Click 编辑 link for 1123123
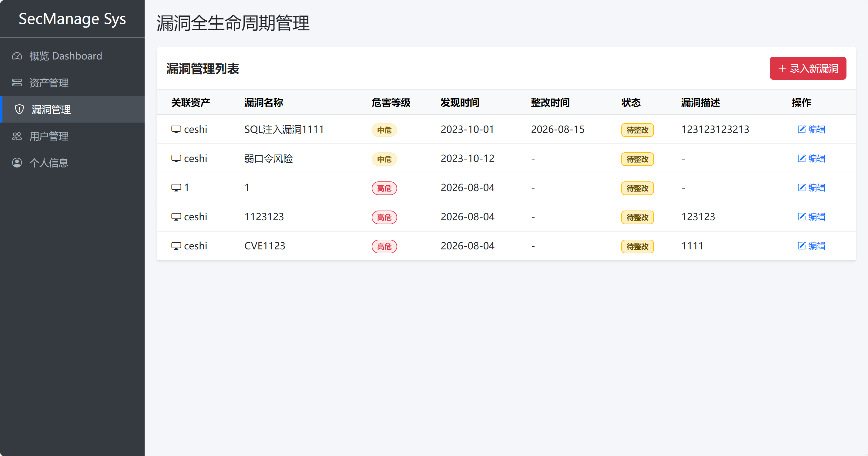Viewport: 868px width, 456px height. click(811, 217)
